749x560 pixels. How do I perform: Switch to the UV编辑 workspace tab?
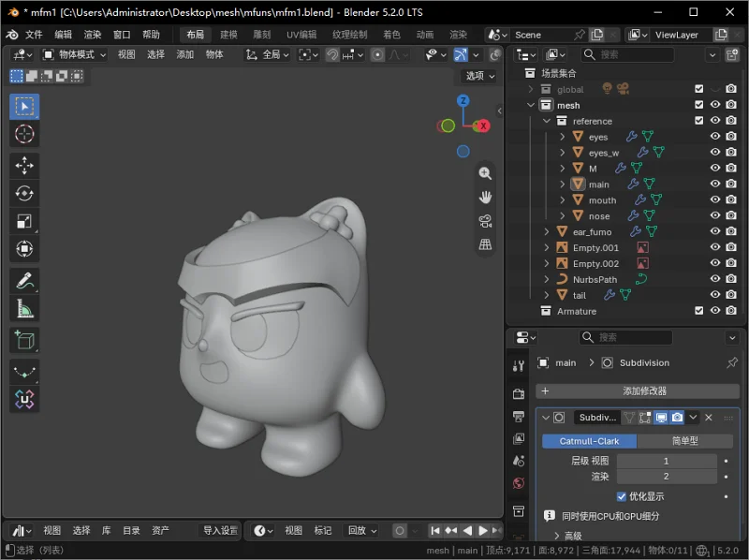(301, 35)
